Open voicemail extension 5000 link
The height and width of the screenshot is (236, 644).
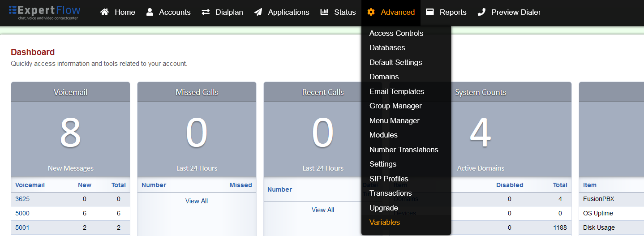pos(22,213)
